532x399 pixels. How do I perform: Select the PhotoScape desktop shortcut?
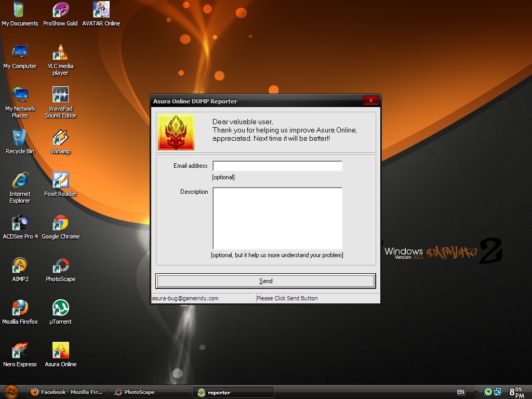coord(60,270)
